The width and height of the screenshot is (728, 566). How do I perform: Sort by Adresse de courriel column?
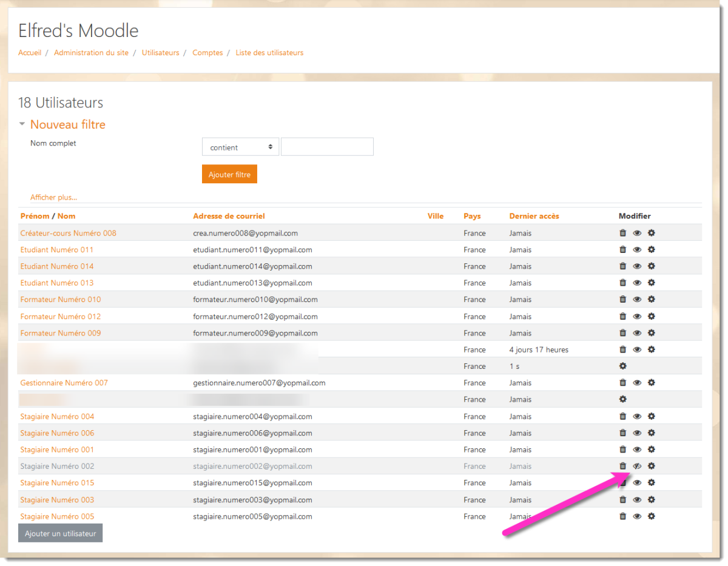229,216
